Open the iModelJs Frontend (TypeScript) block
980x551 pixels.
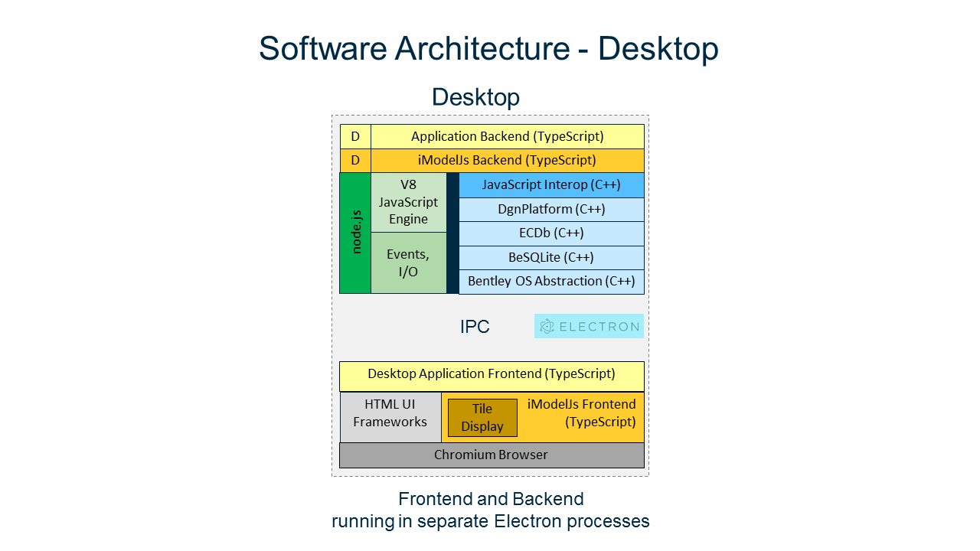coord(582,413)
